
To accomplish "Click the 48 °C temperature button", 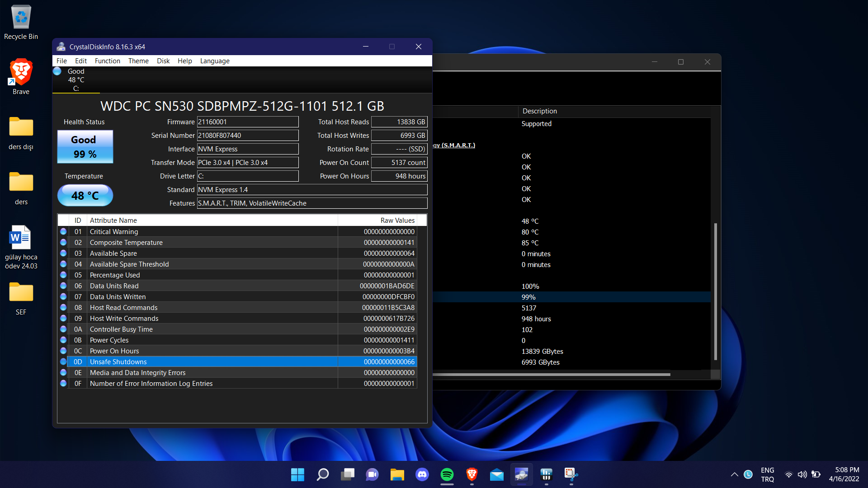I will click(x=85, y=196).
